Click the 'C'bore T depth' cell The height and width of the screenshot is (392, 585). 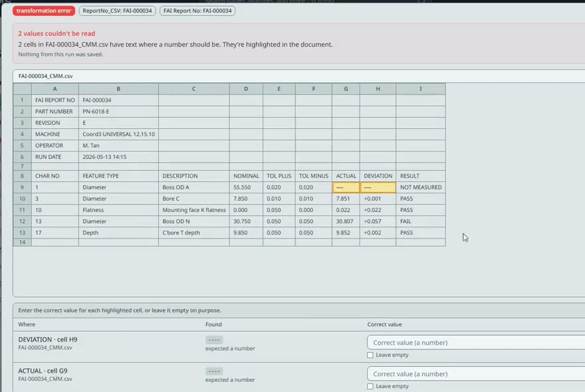point(193,233)
